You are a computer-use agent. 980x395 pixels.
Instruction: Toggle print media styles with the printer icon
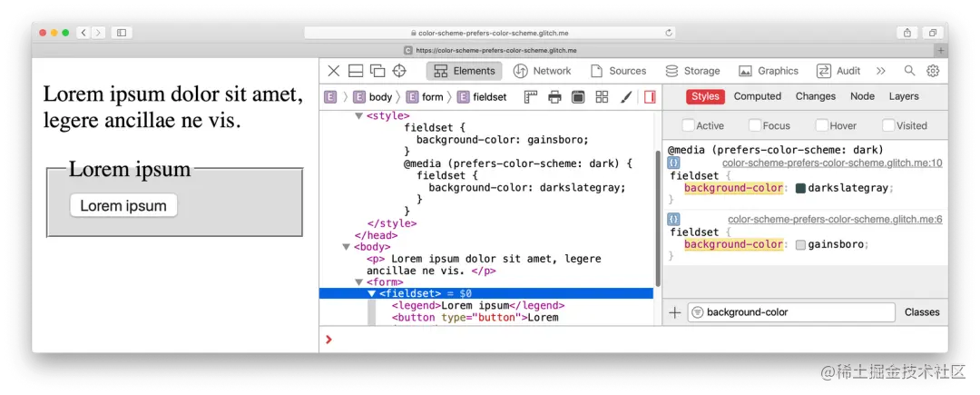pos(554,97)
